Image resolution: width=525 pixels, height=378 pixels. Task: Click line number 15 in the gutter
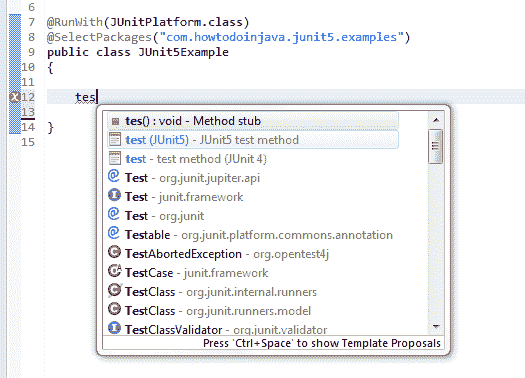point(28,142)
